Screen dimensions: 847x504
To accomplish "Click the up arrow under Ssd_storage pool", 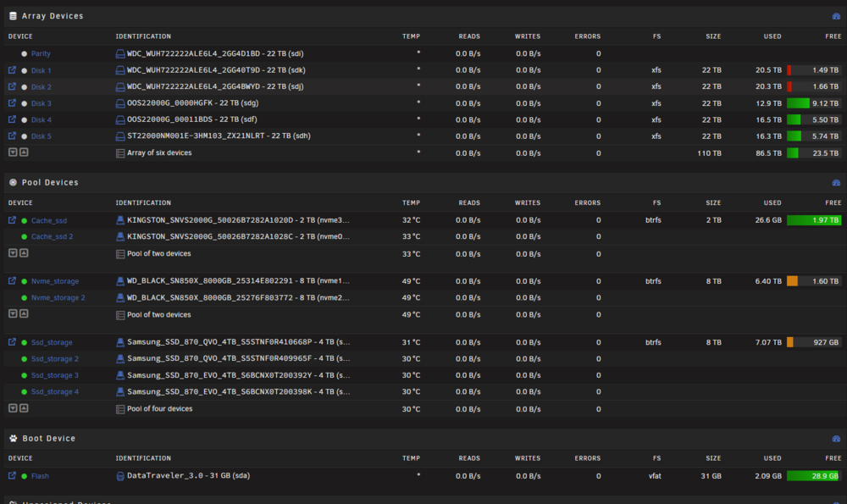I will (x=24, y=407).
